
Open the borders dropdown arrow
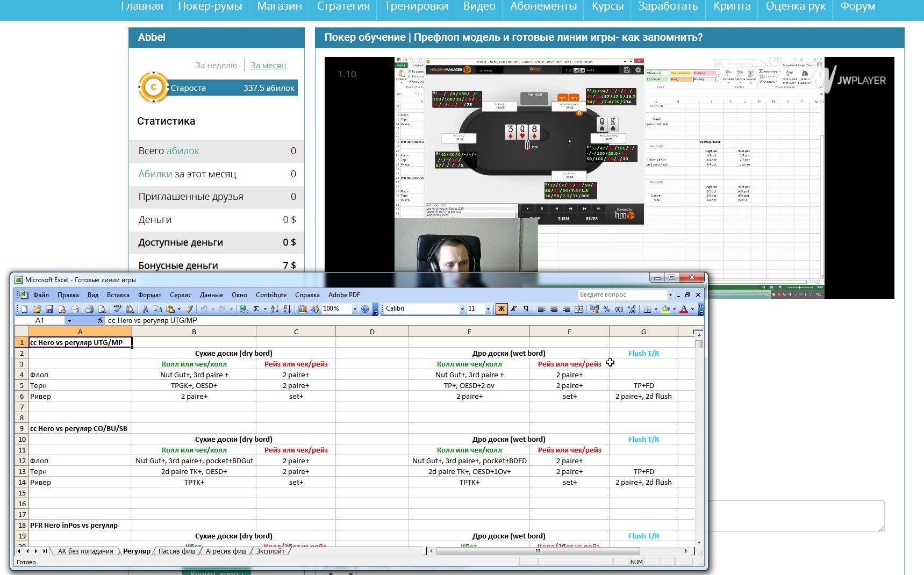click(656, 309)
